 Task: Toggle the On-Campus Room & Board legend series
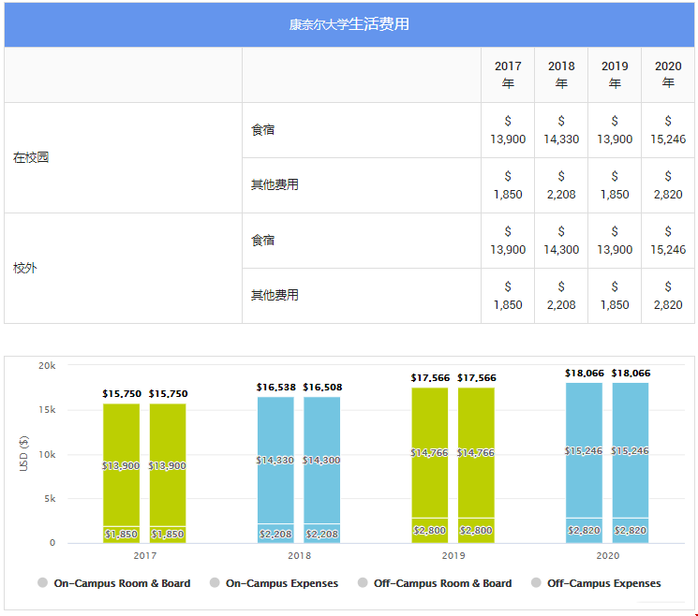pos(114,583)
